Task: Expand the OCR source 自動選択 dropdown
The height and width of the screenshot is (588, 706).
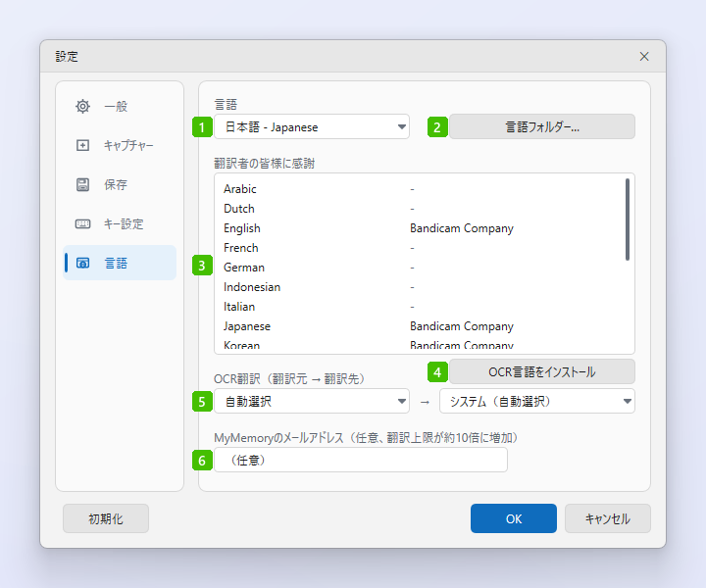Action: coord(312,401)
